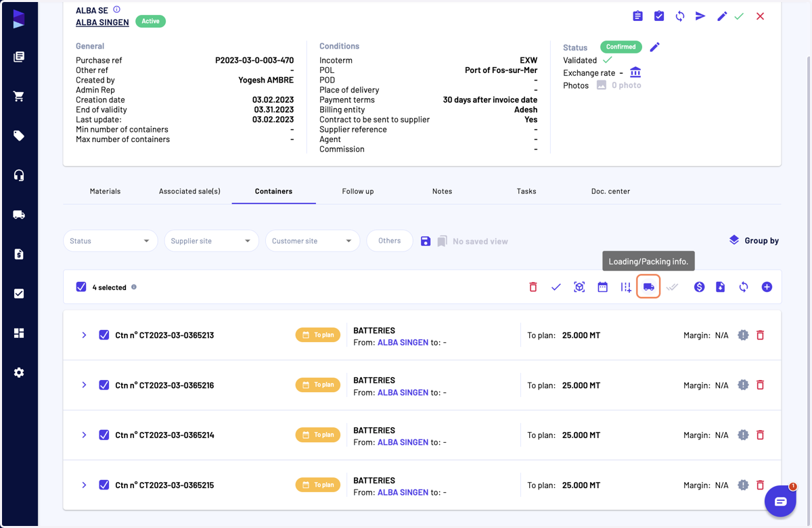Open the headset support icon in sidebar
This screenshot has height=528, width=812.
click(19, 175)
